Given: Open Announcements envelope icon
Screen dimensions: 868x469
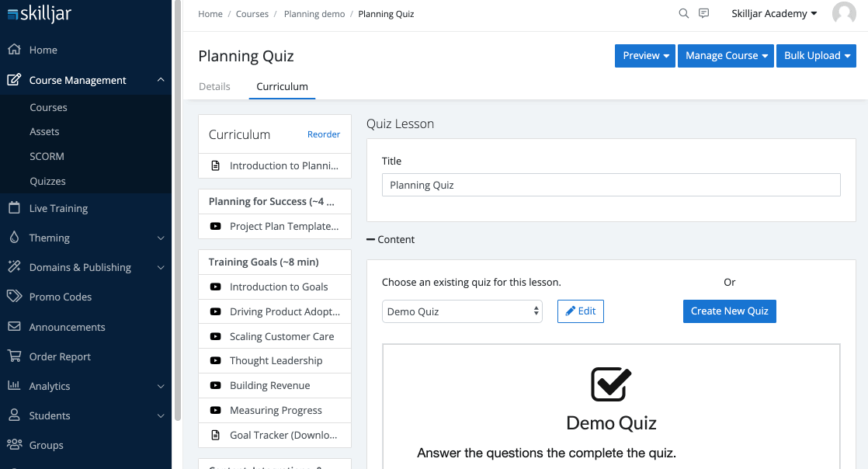Looking at the screenshot, I should pyautogui.click(x=15, y=326).
